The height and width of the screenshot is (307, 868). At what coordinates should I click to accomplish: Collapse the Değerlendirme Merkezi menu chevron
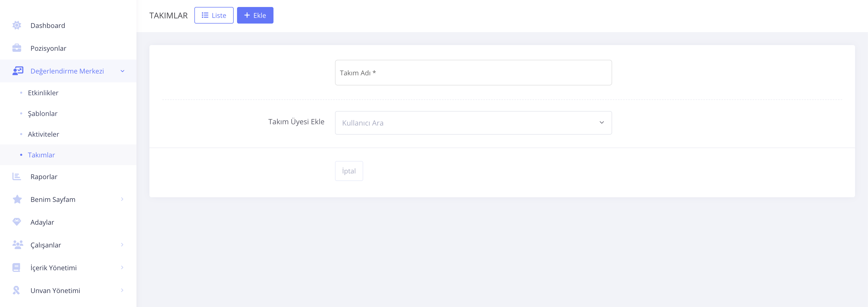(122, 71)
